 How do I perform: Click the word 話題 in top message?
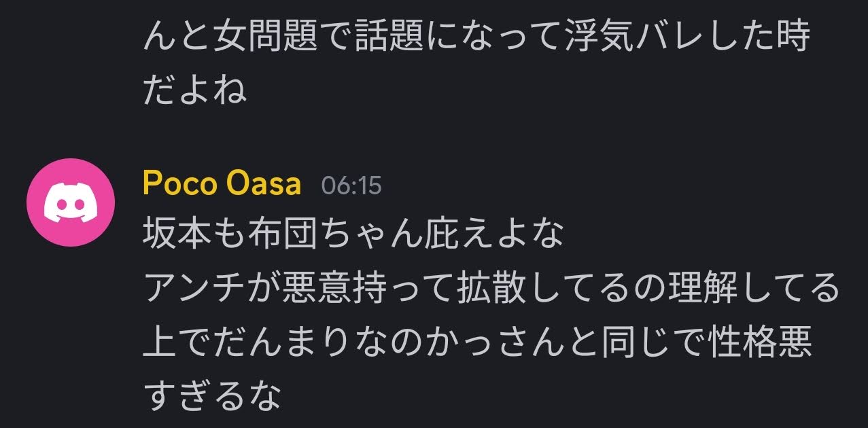coord(389,37)
